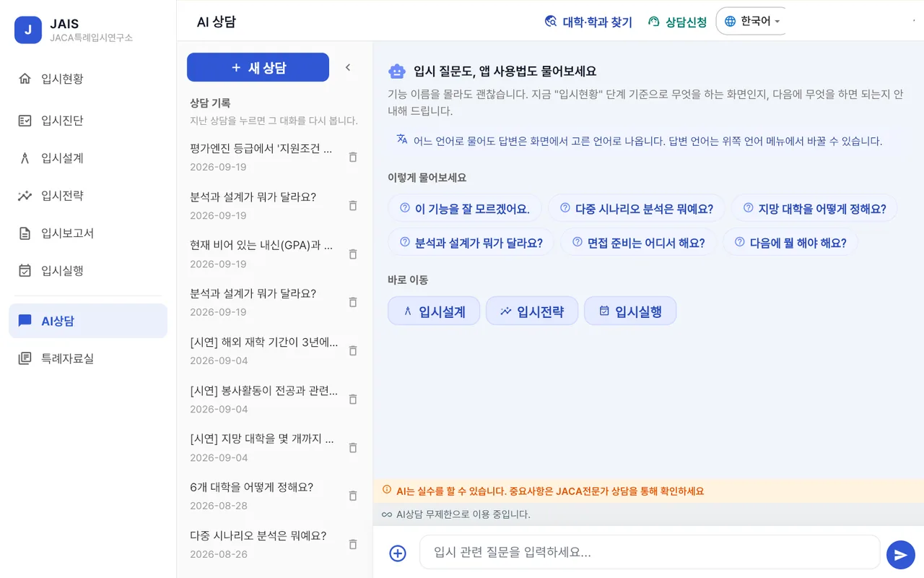Open the 한국어 language dropdown
The width and height of the screenshot is (924, 578).
[x=751, y=21]
